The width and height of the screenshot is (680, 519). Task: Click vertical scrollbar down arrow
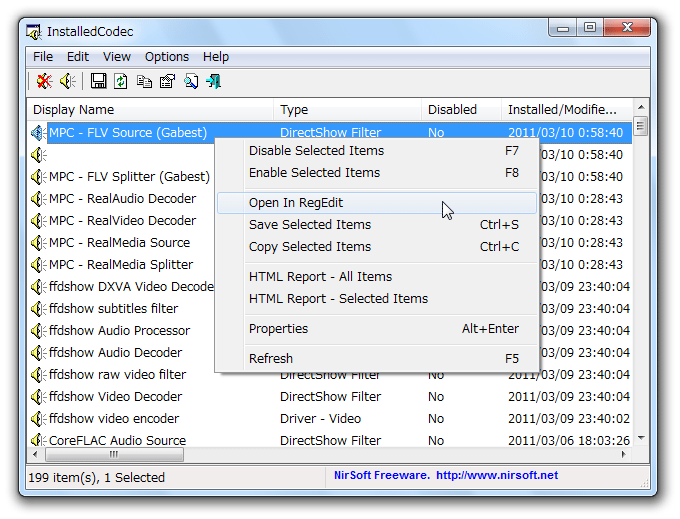pyautogui.click(x=641, y=439)
